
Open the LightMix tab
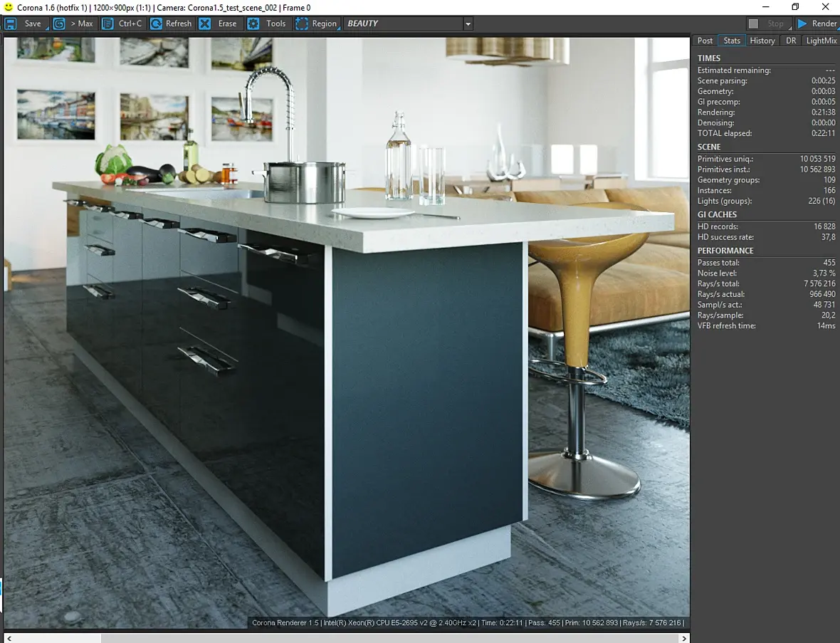click(821, 41)
